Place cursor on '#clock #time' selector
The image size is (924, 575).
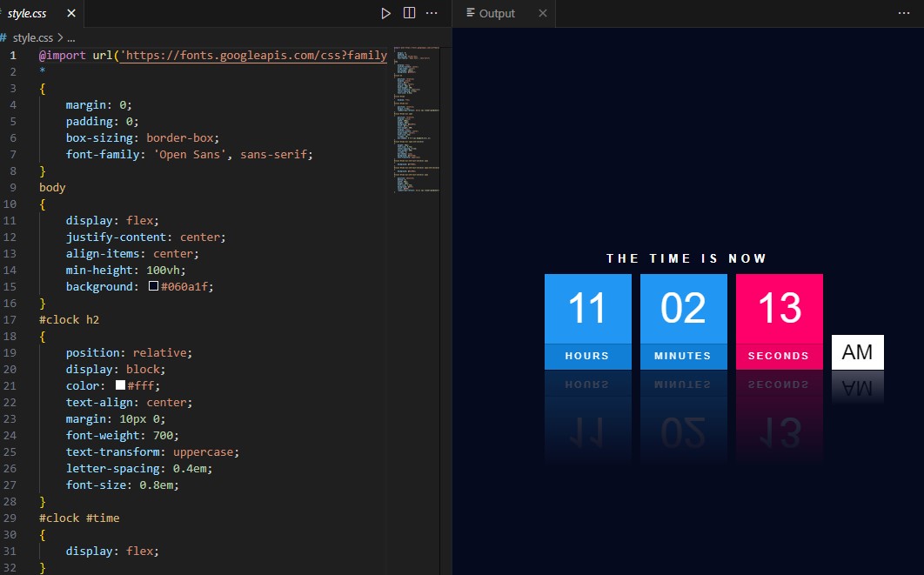79,518
